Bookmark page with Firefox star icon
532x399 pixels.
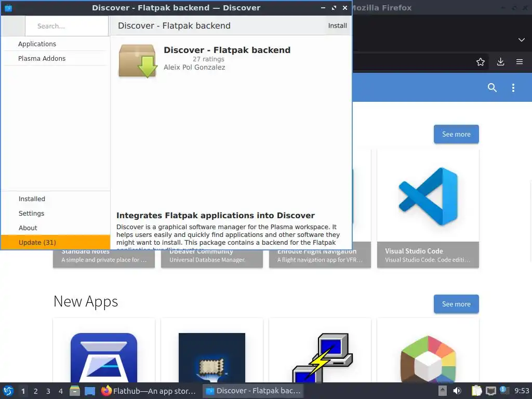[480, 62]
